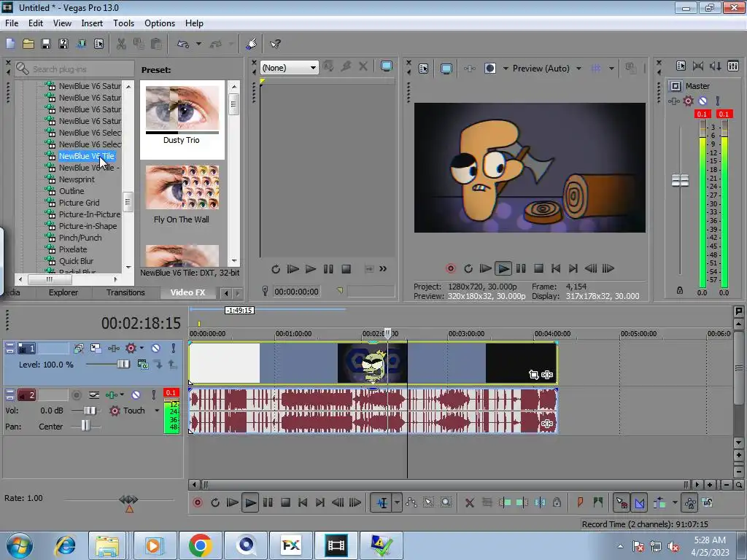Open the edit tool selector dropdown arrow
The width and height of the screenshot is (747, 560).
click(397, 502)
